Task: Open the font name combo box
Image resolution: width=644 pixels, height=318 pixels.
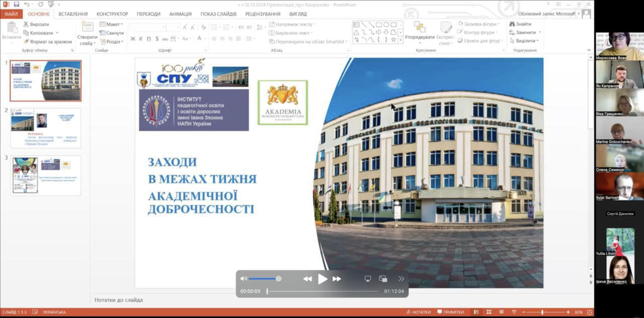Action: pyautogui.click(x=147, y=27)
